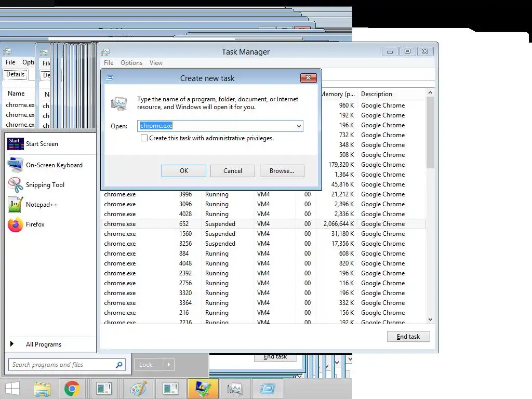
Task: Select the Run dialog icon on taskbar
Action: [268, 389]
